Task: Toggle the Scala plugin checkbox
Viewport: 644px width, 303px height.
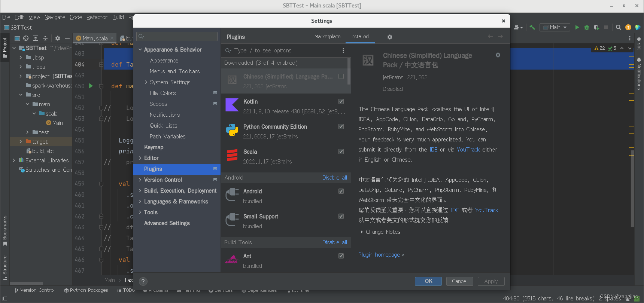Action: [341, 151]
